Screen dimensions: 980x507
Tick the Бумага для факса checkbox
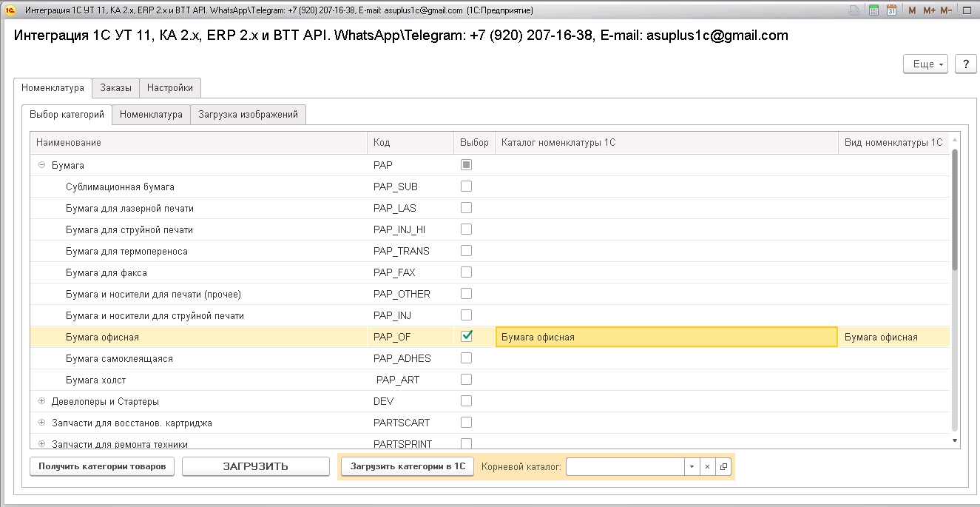coord(466,272)
